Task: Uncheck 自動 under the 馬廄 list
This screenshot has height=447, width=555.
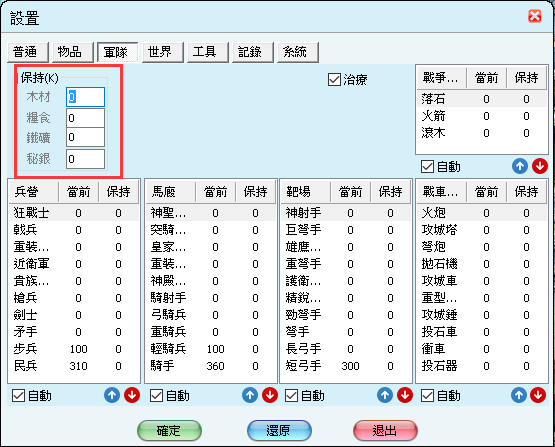Action: (x=156, y=395)
